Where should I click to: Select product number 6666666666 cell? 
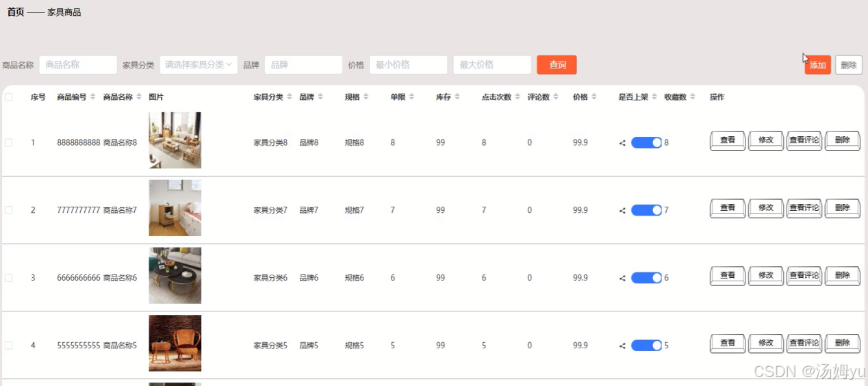coord(79,278)
